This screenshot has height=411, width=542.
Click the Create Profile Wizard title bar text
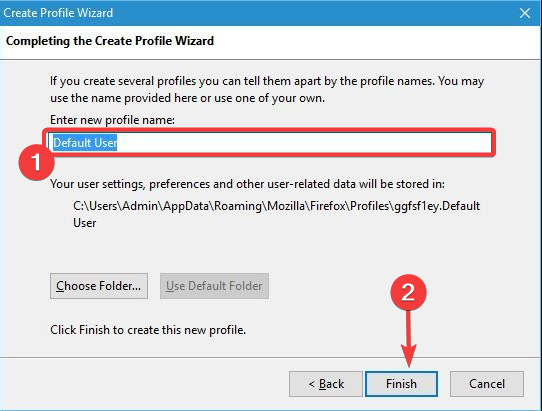click(58, 13)
